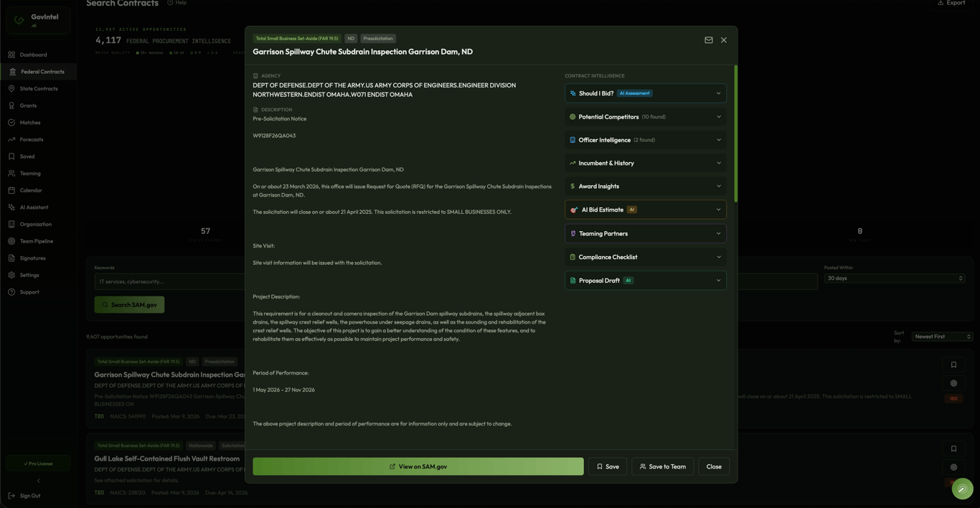
Task: Expand Potential Competitors to see 10 found
Action: (644, 116)
